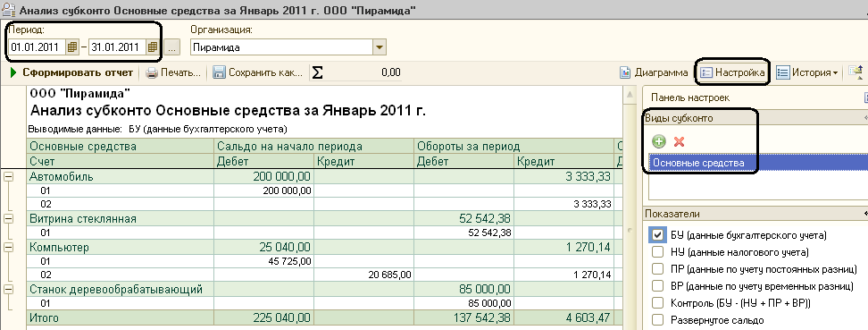Click Сохранить как floppy disk button

[x=257, y=72]
